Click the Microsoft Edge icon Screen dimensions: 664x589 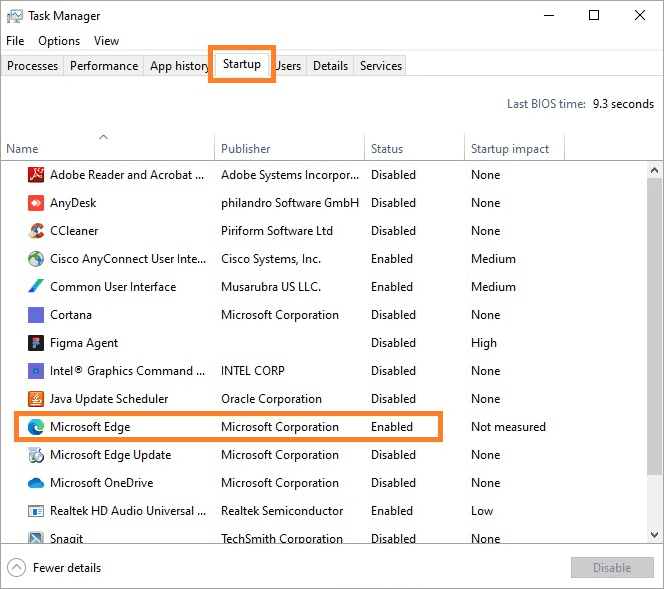pyautogui.click(x=35, y=427)
